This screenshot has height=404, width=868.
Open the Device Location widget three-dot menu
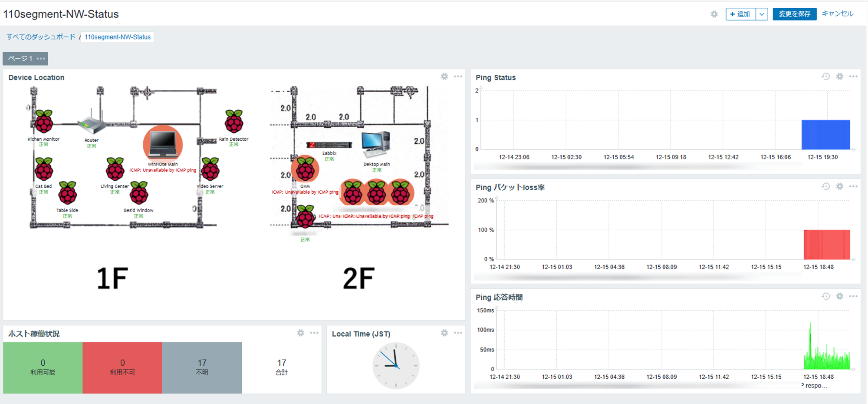coord(457,76)
